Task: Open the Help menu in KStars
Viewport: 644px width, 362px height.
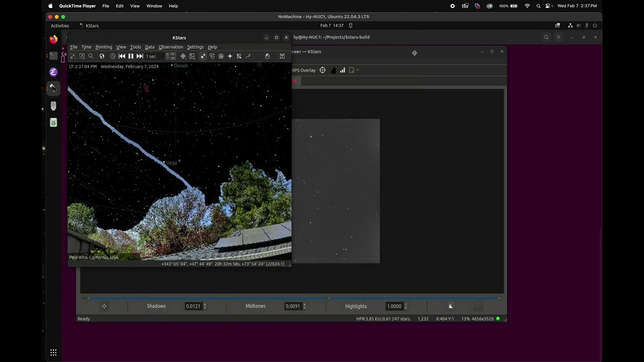Action: 212,47
